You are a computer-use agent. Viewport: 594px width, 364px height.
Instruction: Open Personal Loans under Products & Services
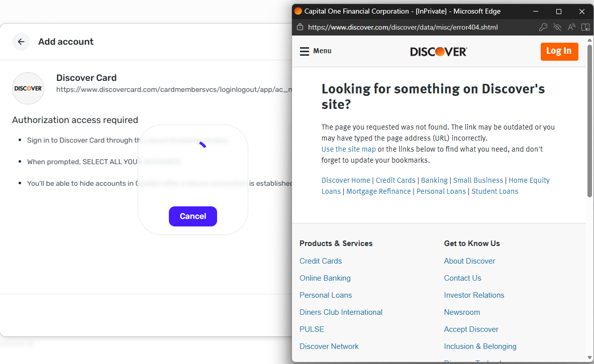click(x=326, y=295)
